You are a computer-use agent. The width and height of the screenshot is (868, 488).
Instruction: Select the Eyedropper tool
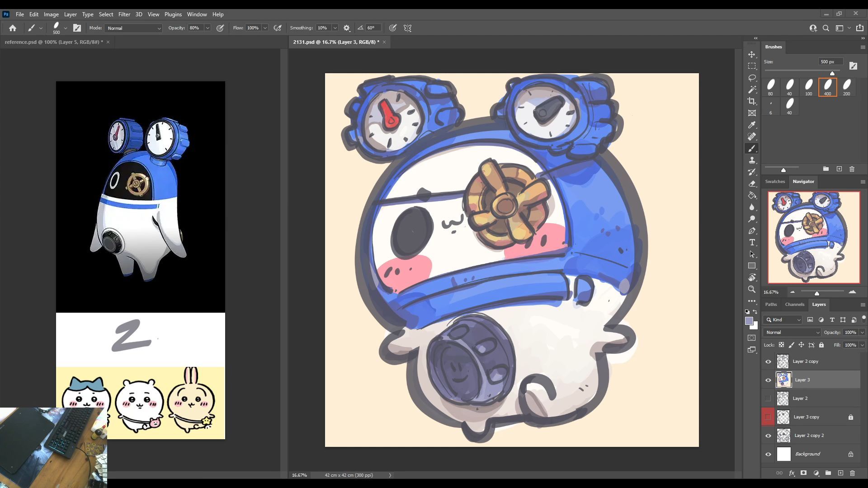(x=752, y=125)
